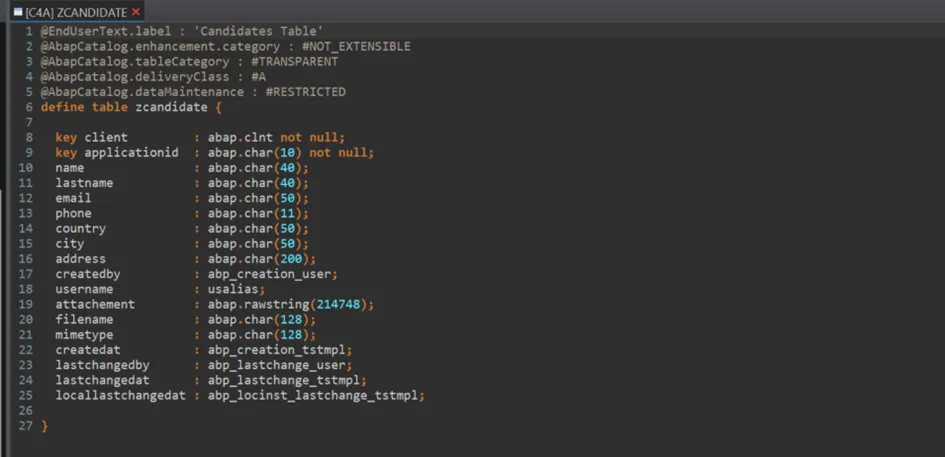The image size is (945, 457).
Task: Click the closing brace on line 27
Action: pyautogui.click(x=44, y=426)
